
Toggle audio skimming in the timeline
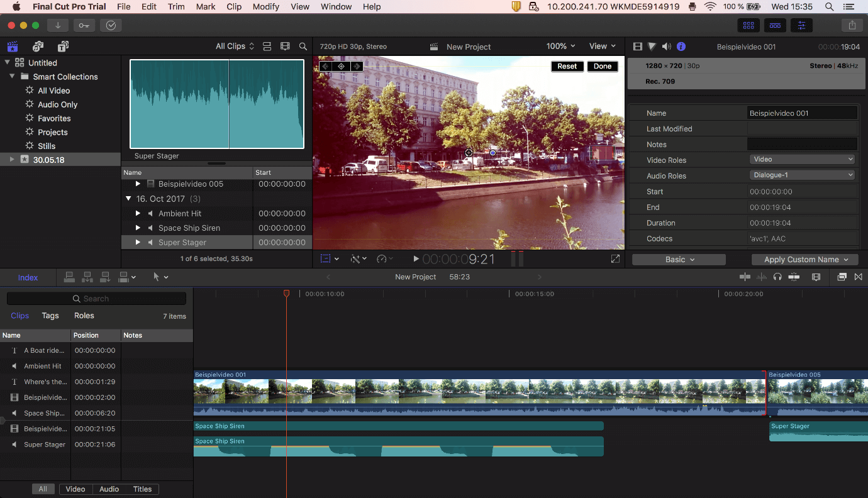point(762,277)
